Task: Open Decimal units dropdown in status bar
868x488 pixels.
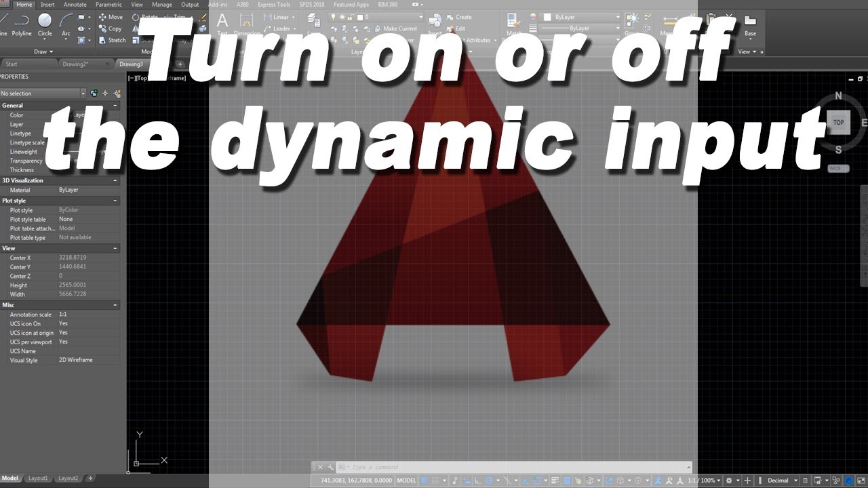Action: 782,481
